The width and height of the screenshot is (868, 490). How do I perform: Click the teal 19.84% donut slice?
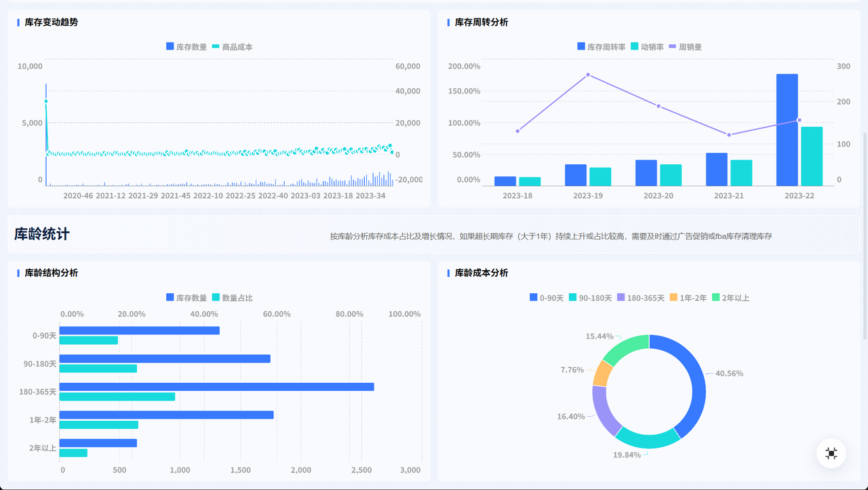648,440
